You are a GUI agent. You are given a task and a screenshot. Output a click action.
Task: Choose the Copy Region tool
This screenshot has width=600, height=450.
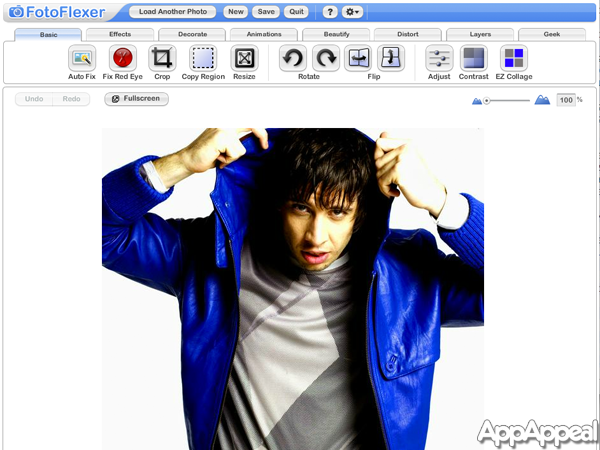click(x=203, y=58)
